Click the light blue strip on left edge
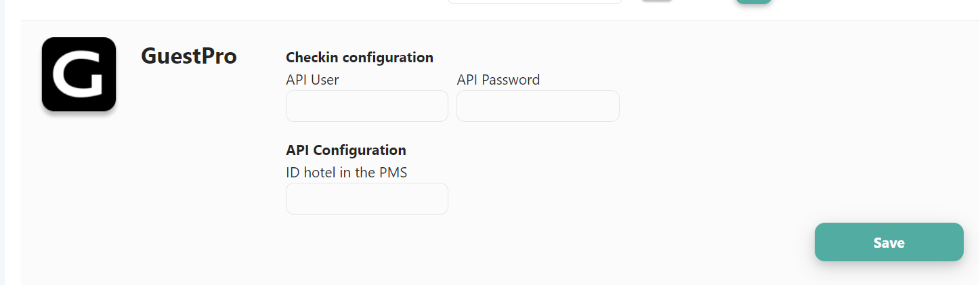This screenshot has height=285, width=980. tap(2, 142)
